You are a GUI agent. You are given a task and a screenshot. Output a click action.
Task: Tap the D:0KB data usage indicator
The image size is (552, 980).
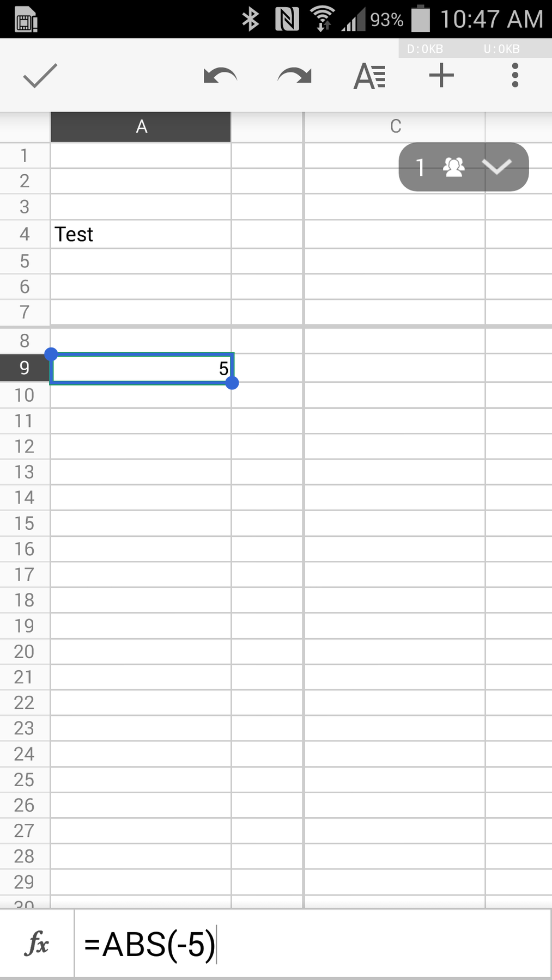tap(425, 48)
